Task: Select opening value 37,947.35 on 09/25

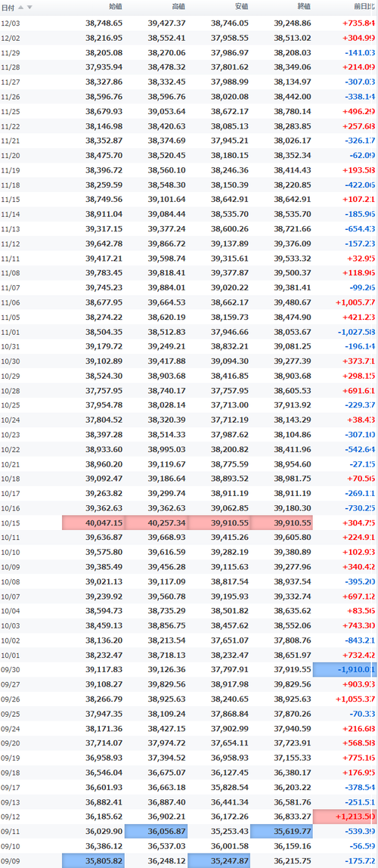Action: (x=104, y=712)
